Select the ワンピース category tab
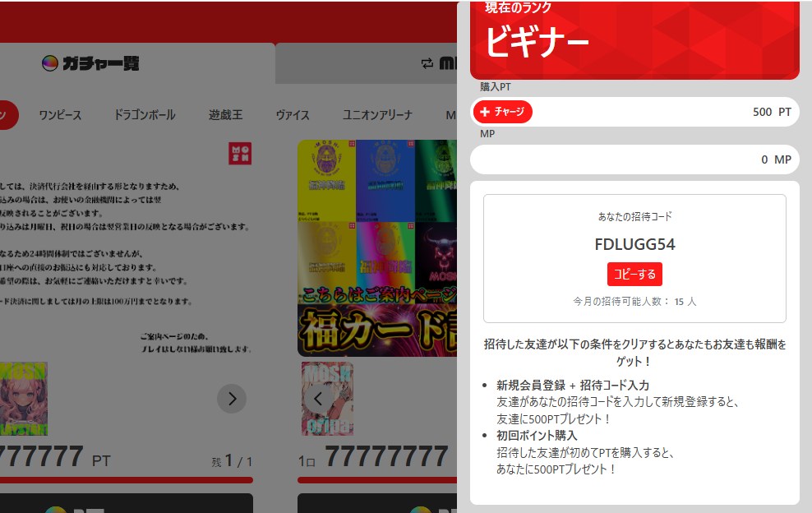The image size is (812, 513). 60,115
